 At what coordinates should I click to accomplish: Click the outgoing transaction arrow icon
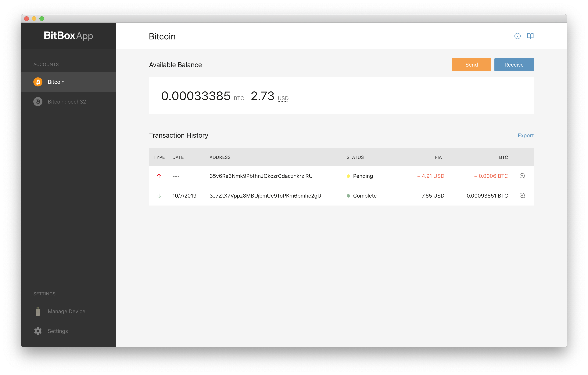159,176
